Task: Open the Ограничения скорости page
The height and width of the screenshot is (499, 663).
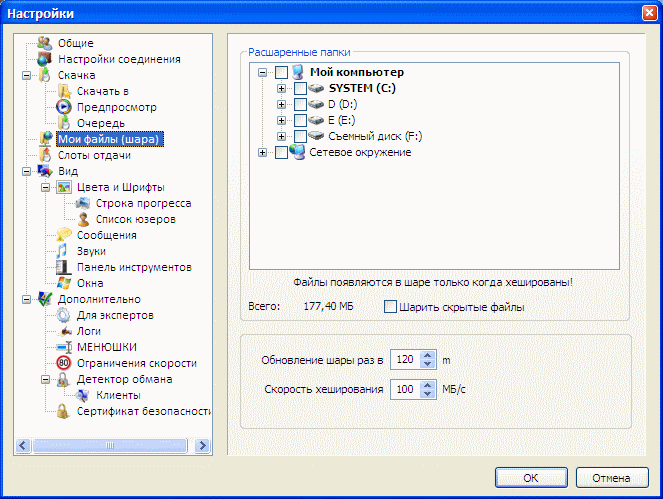Action: (137, 363)
